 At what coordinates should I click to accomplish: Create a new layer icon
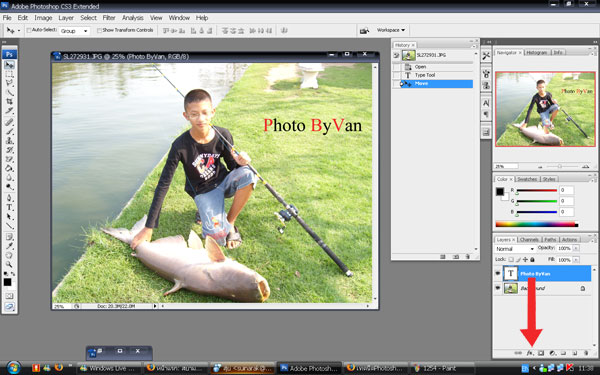pyautogui.click(x=574, y=353)
